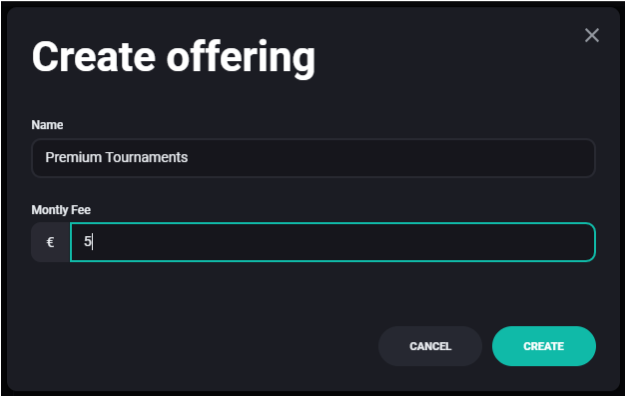Select the Name field label
626x396 pixels.
(47, 125)
